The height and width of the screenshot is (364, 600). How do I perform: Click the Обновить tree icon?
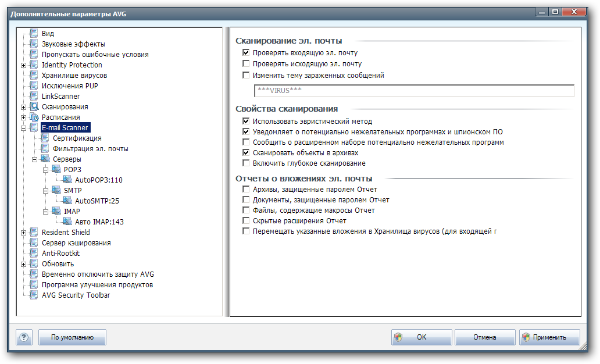34,263
